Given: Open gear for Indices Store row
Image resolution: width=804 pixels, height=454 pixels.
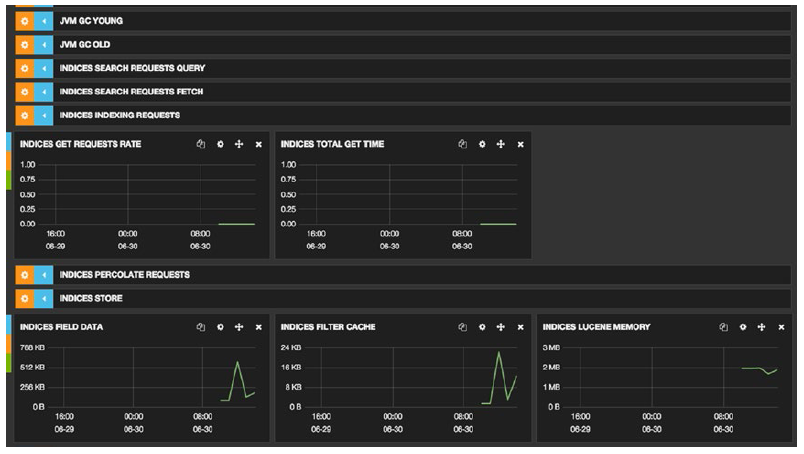Looking at the screenshot, I should coord(25,299).
